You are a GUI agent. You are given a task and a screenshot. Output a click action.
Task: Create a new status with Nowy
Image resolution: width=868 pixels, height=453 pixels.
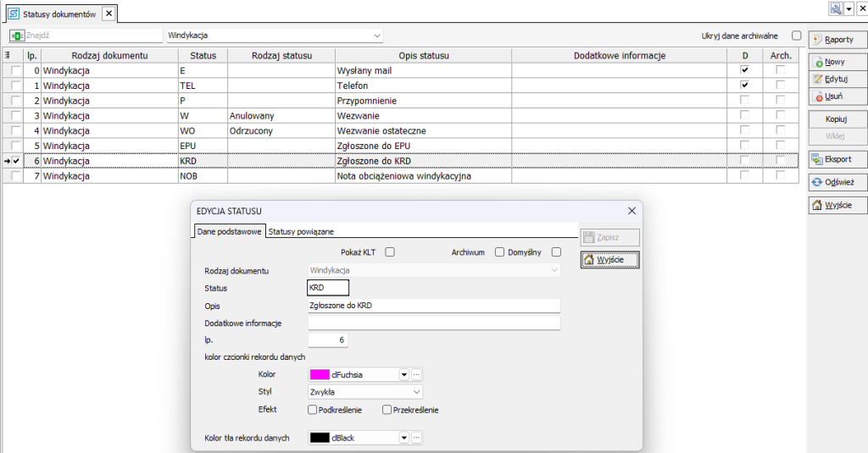pyautogui.click(x=837, y=62)
